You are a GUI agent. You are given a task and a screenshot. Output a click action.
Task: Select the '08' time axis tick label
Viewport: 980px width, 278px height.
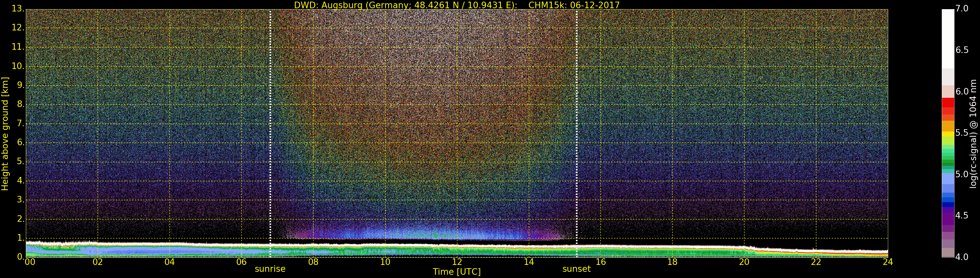point(313,262)
